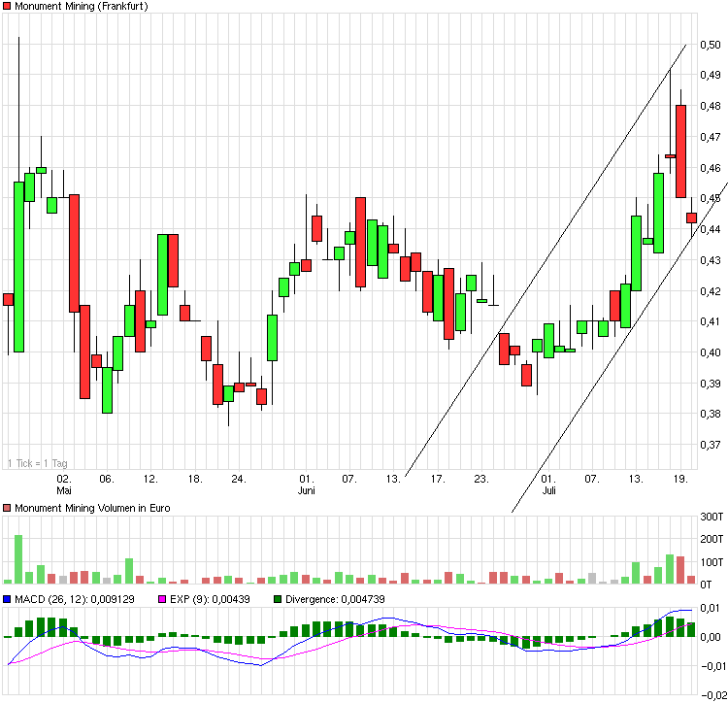Image resolution: width=728 pixels, height=703 pixels.
Task: Click the green Divergence legend swatch
Action: [x=278, y=599]
